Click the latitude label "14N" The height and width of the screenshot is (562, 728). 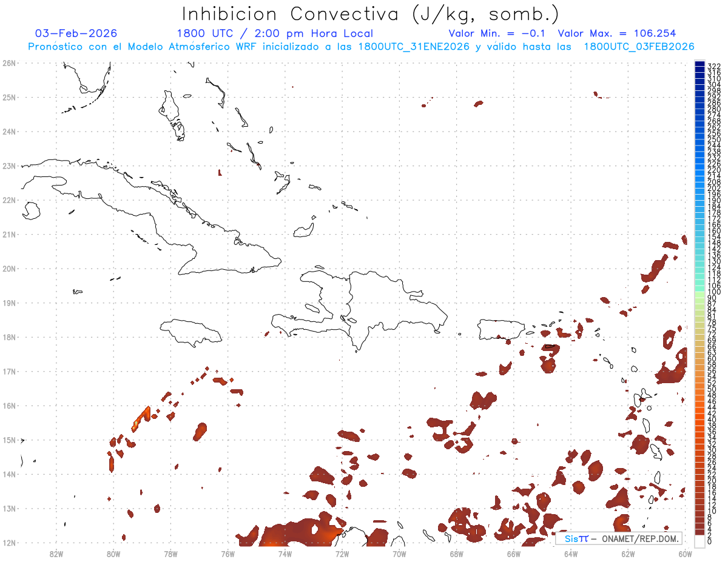click(x=9, y=474)
